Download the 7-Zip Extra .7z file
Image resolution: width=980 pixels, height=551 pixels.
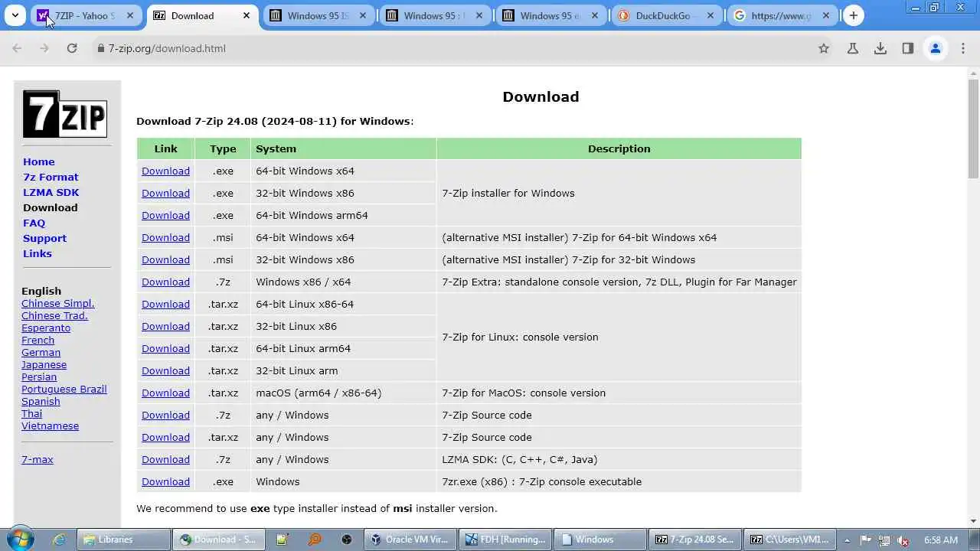point(165,282)
